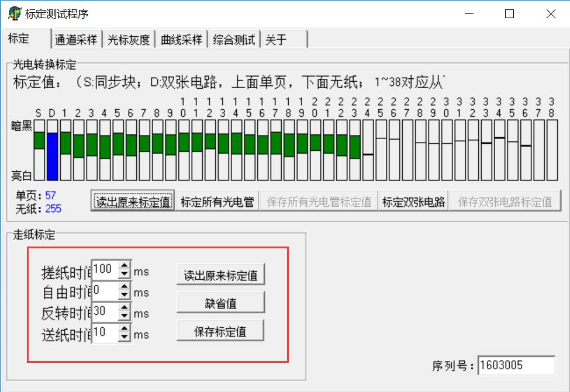The width and height of the screenshot is (570, 392).
Task: Go to the 综合测试 tab
Action: click(234, 40)
